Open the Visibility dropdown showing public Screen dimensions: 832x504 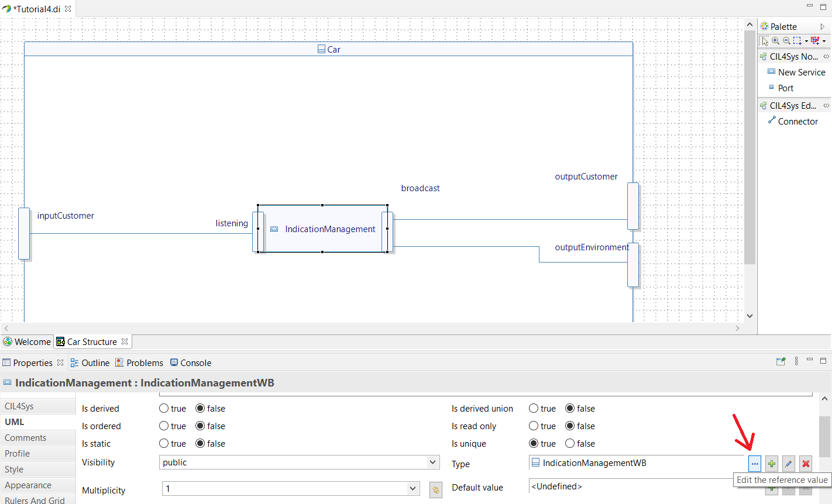tap(299, 462)
